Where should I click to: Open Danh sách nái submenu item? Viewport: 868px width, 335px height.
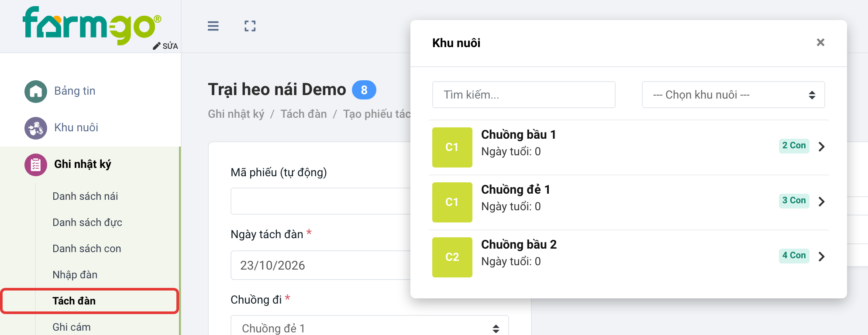85,196
